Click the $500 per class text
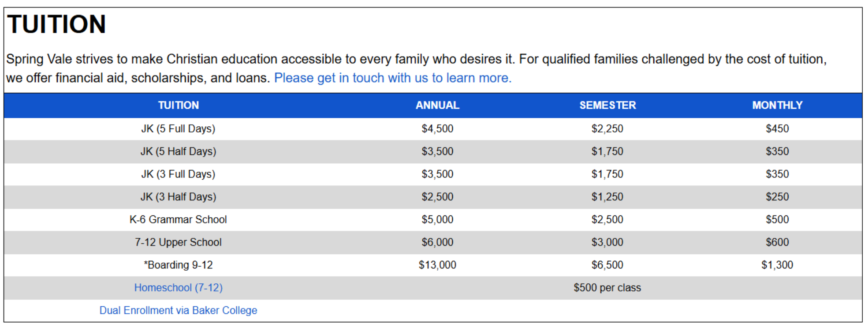Image resolution: width=868 pixels, height=324 pixels. click(x=607, y=288)
